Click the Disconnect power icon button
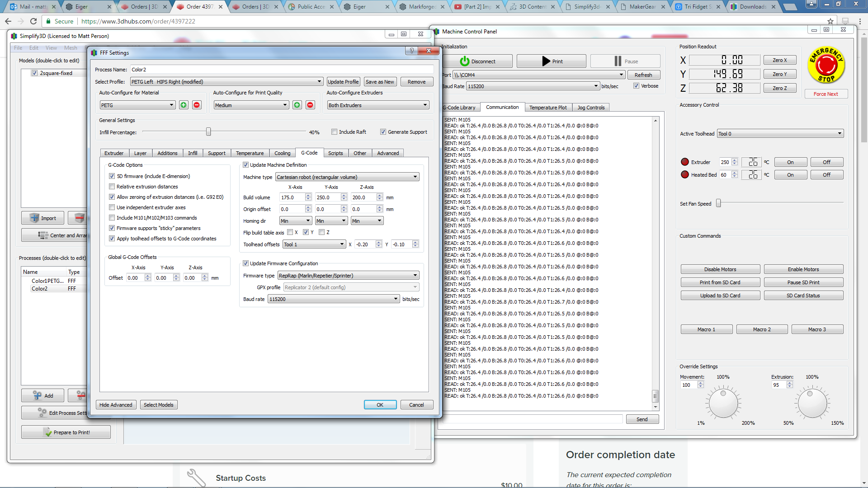This screenshot has height=488, width=868. point(477,61)
